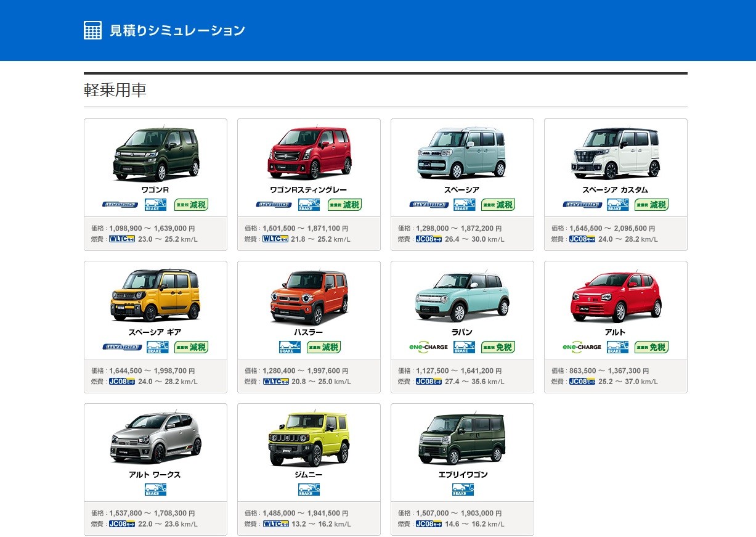The height and width of the screenshot is (537, 756).
Task: Click the エブリイワゴン price 1,507,000 〜 1,903,000 円
Action: [459, 513]
